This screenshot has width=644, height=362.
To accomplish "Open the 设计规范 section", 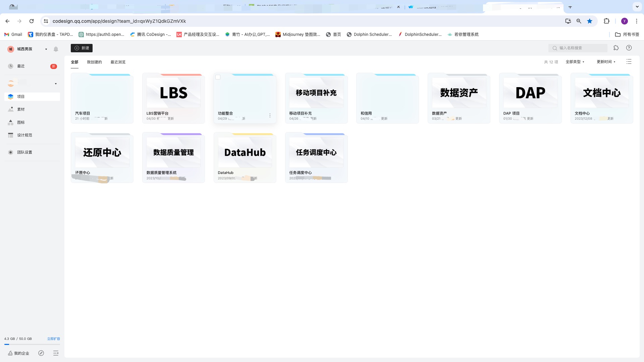I will click(x=24, y=135).
